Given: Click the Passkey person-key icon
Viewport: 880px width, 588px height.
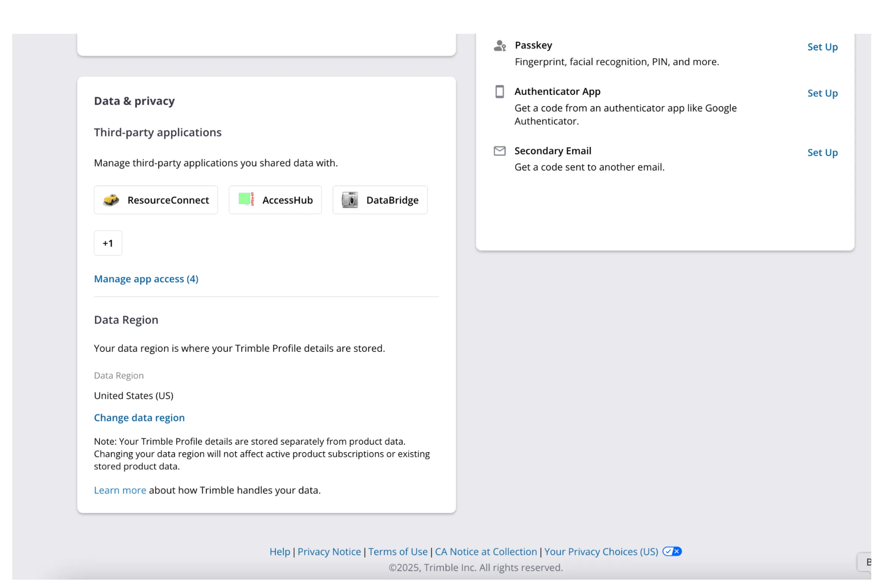Looking at the screenshot, I should point(500,46).
